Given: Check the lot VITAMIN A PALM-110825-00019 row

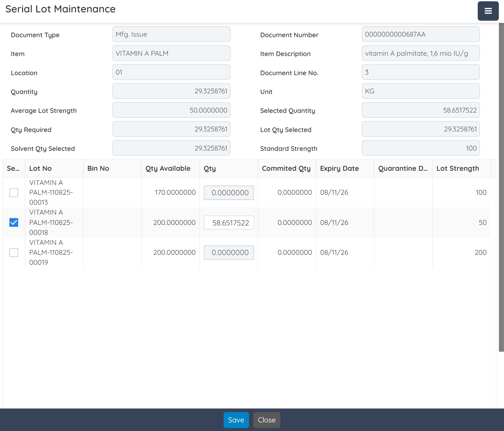Looking at the screenshot, I should [x=14, y=253].
